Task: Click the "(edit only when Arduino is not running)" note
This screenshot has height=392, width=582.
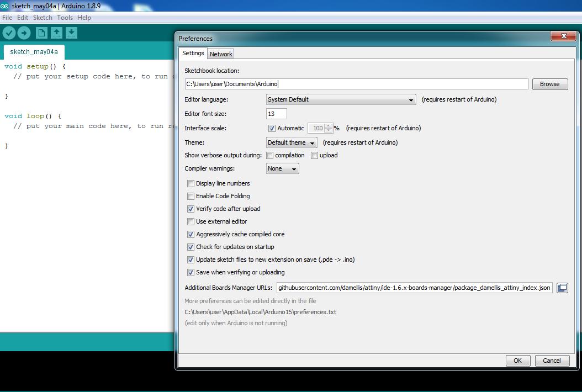Action: tap(236, 324)
